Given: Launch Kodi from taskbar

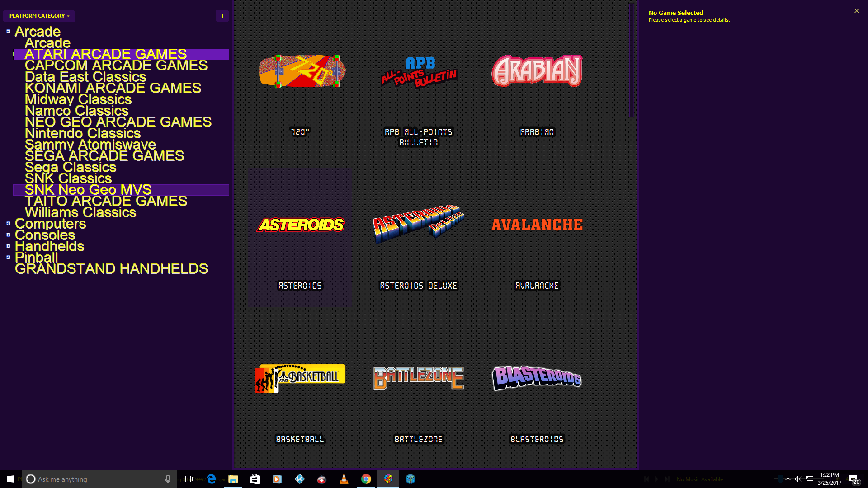Looking at the screenshot, I should pyautogui.click(x=299, y=479).
